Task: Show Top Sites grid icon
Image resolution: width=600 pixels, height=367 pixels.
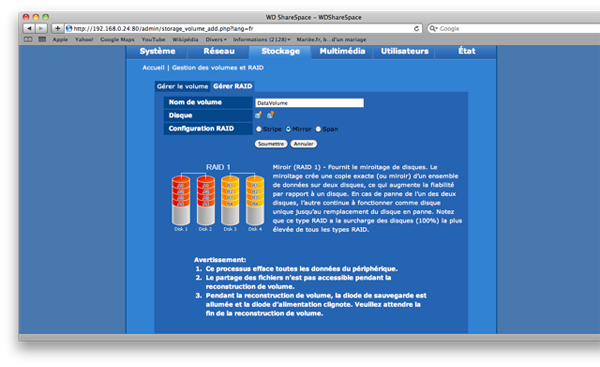Action: click(42, 39)
